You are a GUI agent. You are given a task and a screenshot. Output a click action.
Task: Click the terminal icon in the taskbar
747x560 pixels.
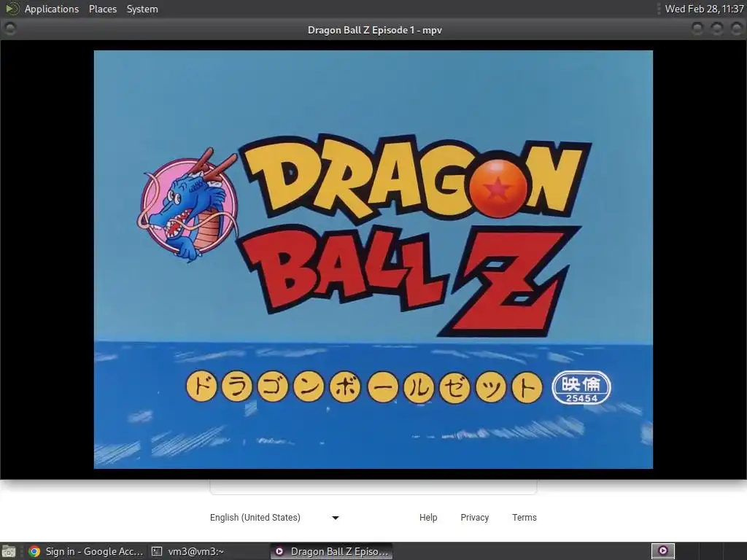(x=156, y=551)
